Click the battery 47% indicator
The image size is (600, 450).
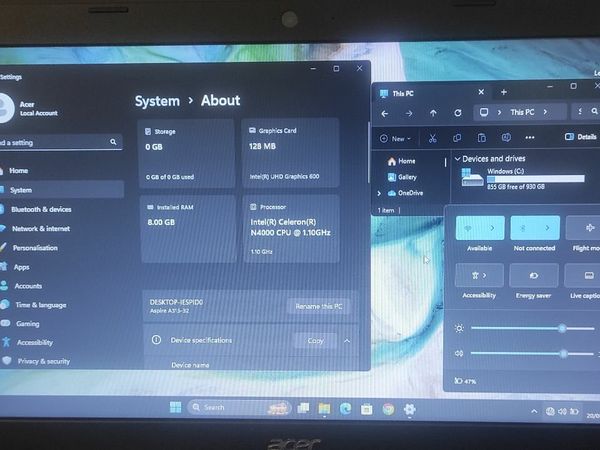(x=465, y=381)
